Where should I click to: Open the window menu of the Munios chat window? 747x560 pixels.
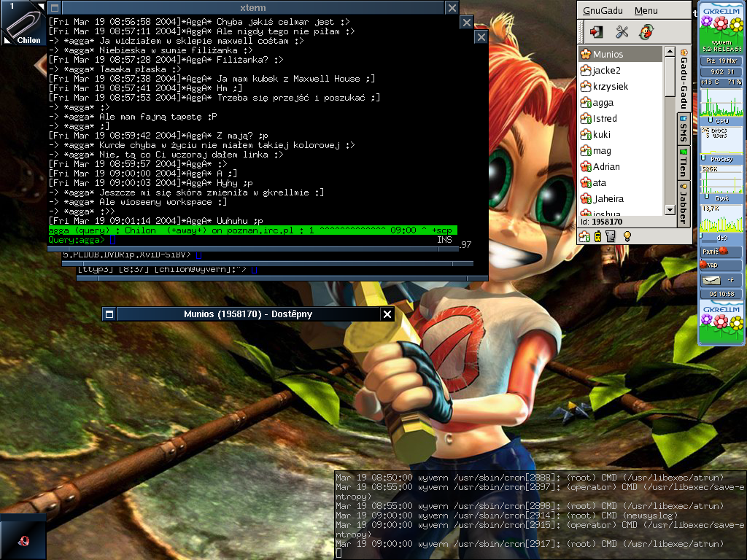pos(109,314)
